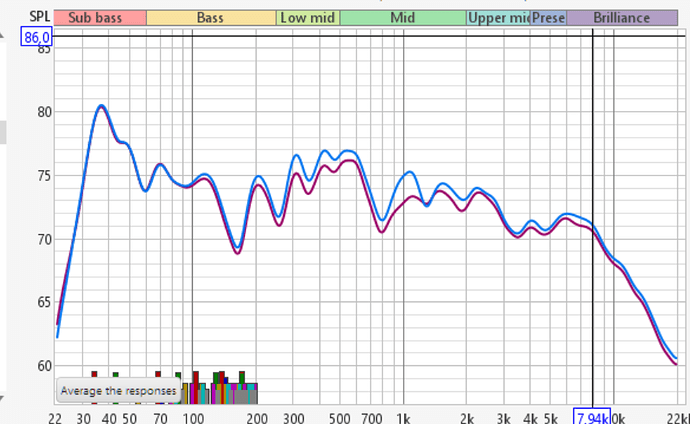This screenshot has height=424, width=690.
Task: Click the 4k frequency axis label
Action: point(530,418)
